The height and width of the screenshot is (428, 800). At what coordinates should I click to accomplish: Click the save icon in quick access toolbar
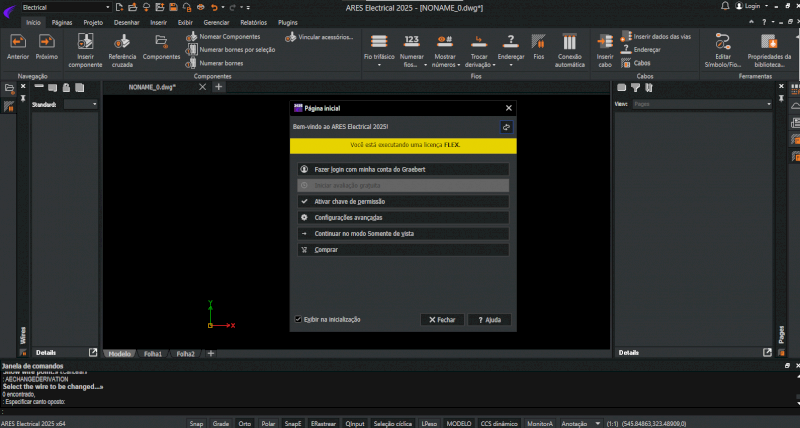tap(173, 7)
